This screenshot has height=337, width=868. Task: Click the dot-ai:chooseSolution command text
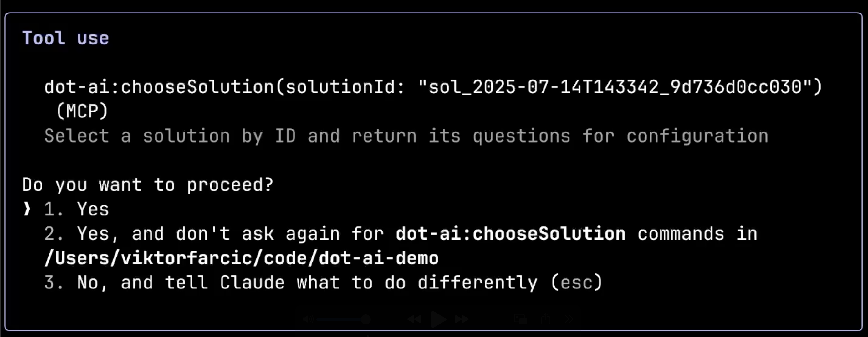159,87
